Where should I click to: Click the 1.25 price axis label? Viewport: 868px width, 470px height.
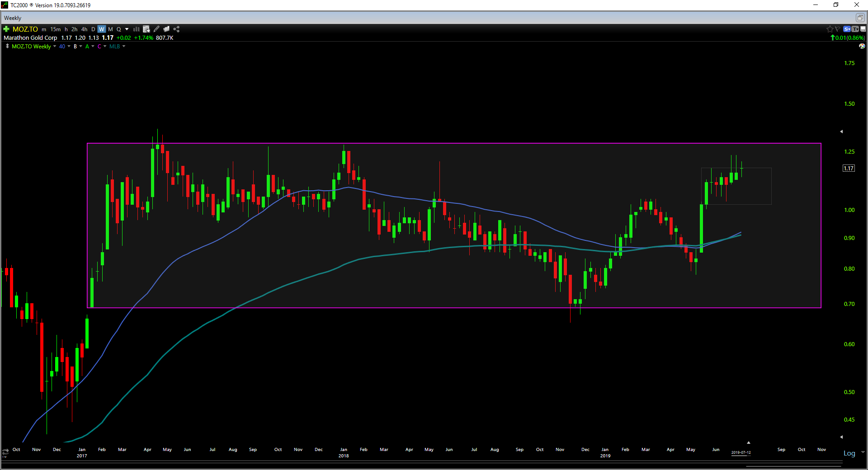(x=849, y=151)
